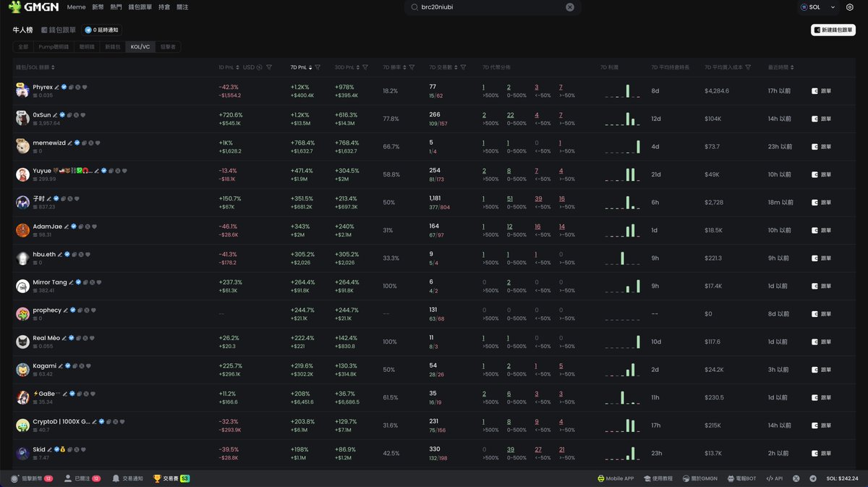This screenshot has height=487, width=868.
Task: Click the >500% count in Phyrex row
Action: click(x=483, y=87)
